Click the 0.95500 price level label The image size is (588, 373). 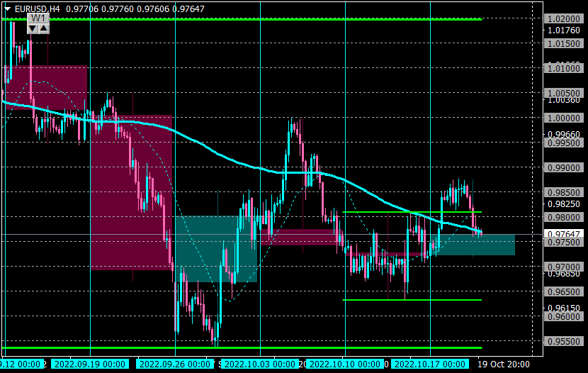pos(564,342)
